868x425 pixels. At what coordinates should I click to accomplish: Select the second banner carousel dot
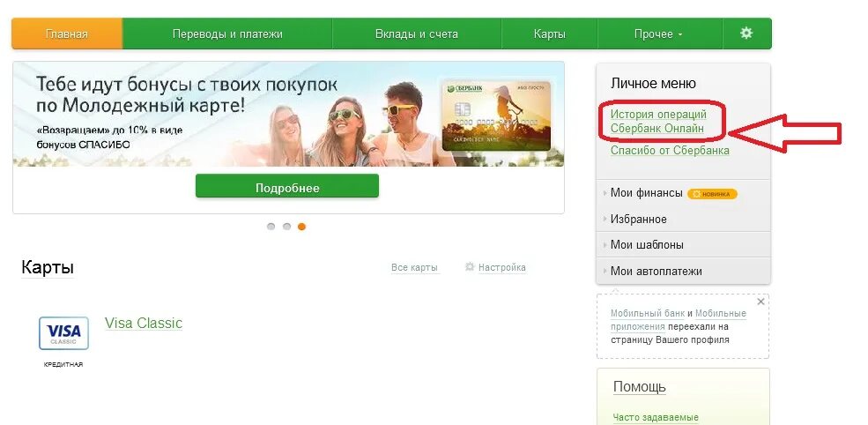(x=286, y=227)
